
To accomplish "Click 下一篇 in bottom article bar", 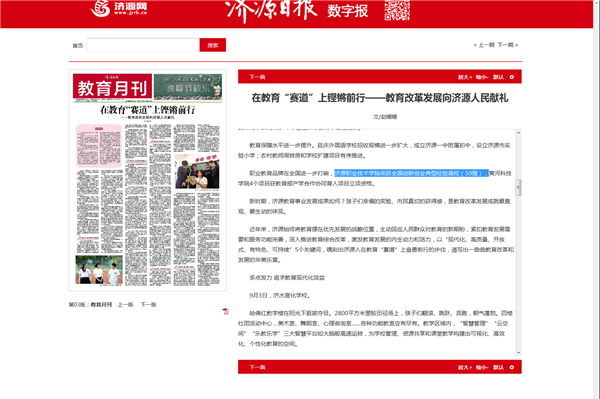I will (x=257, y=367).
